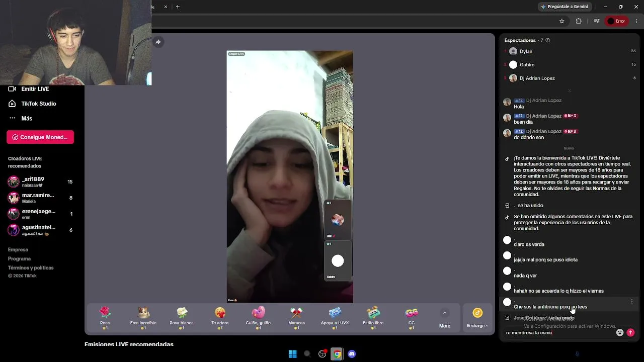Open Discord from the taskbar

point(352,354)
